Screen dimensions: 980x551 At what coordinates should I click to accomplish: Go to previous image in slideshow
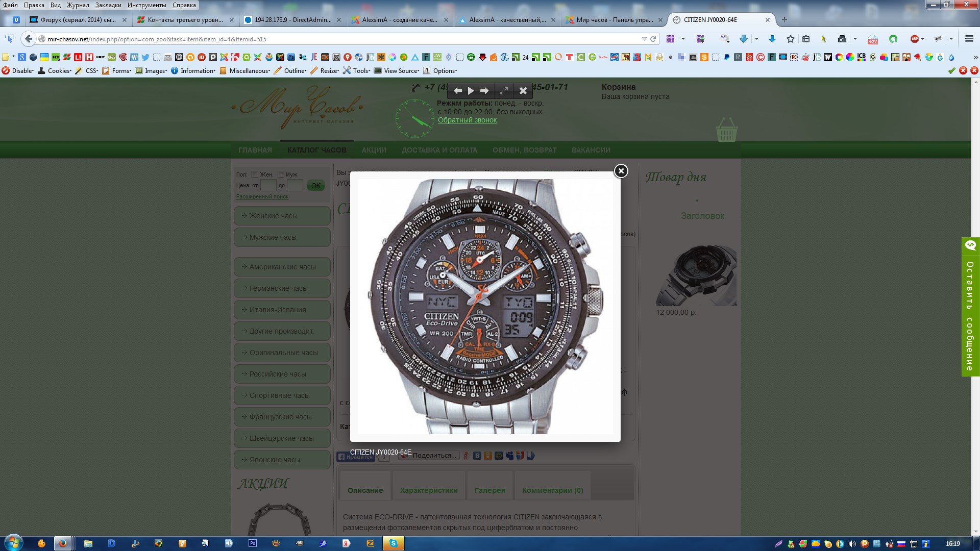[x=458, y=91]
